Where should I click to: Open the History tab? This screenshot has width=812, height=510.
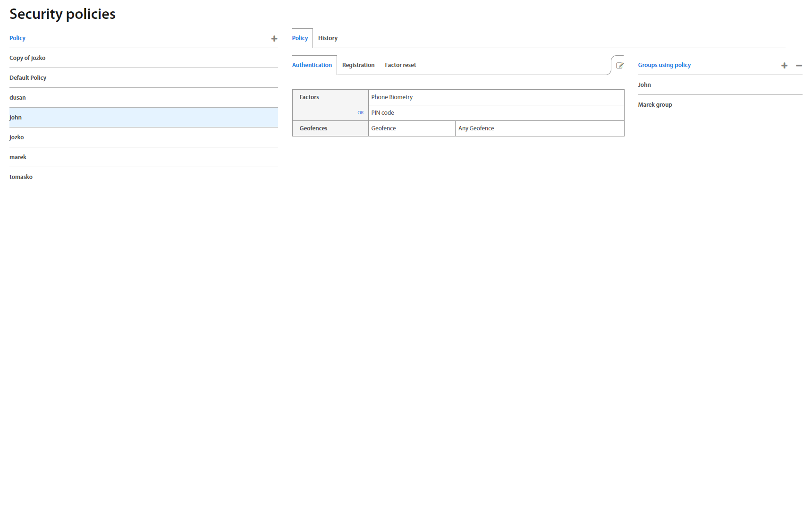(x=328, y=38)
